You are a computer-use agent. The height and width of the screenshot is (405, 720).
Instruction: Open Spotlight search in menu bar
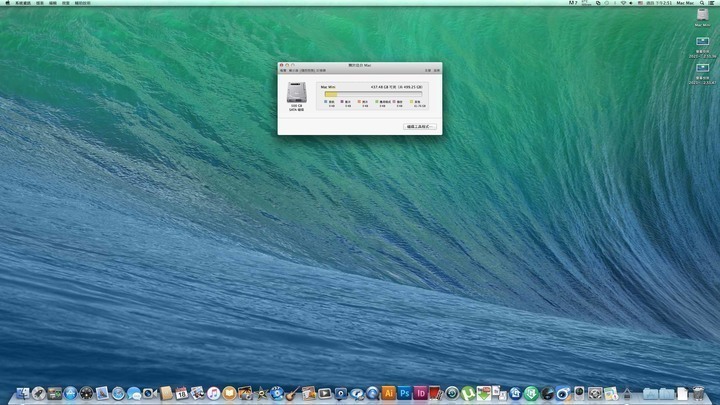(x=702, y=3)
